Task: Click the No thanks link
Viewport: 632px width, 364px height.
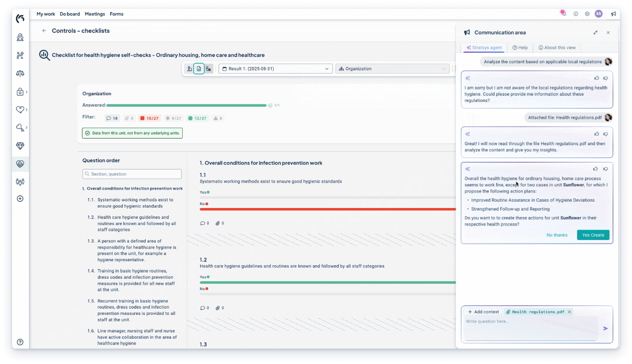Action: [x=557, y=235]
